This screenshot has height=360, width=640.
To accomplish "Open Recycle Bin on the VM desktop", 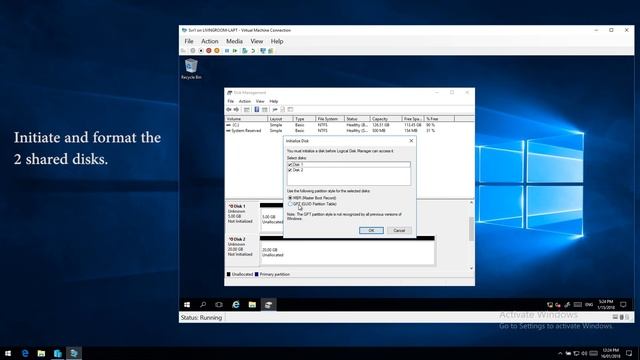I will [x=191, y=69].
